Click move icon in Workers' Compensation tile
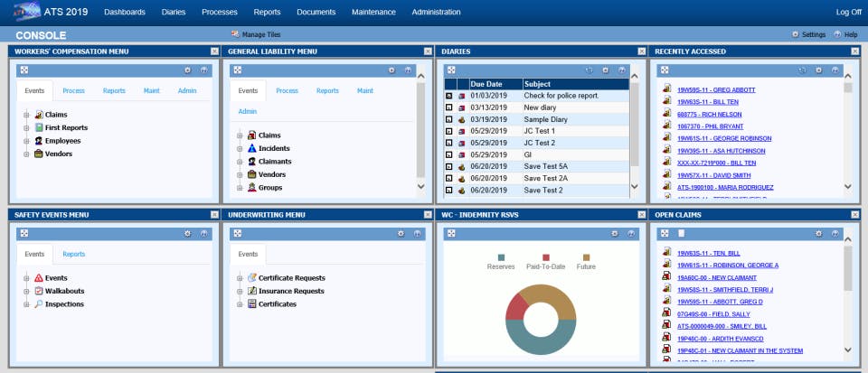Image resolution: width=868 pixels, height=373 pixels. (x=24, y=70)
